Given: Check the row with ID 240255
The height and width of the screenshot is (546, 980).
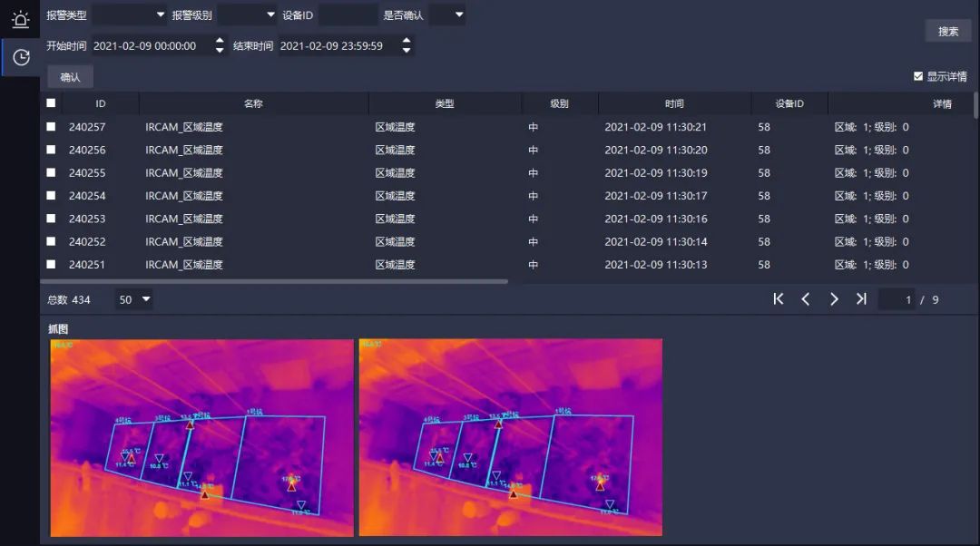Looking at the screenshot, I should (51, 172).
